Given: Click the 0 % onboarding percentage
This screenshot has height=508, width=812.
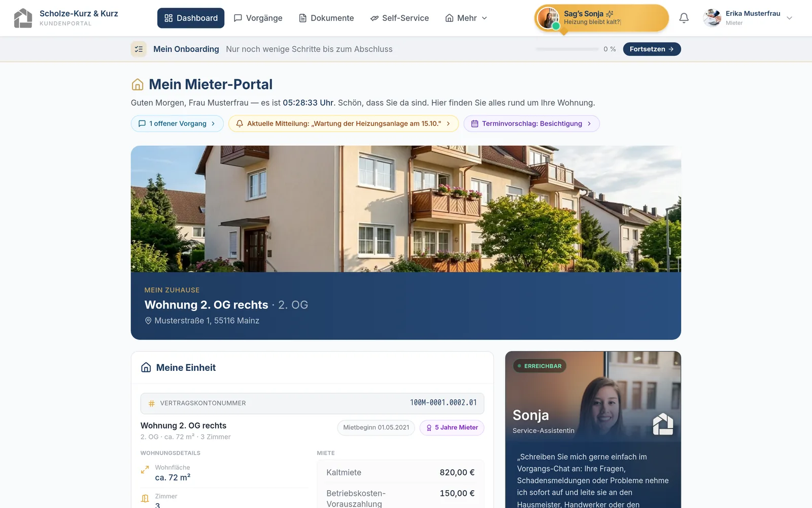Looking at the screenshot, I should click(x=610, y=49).
